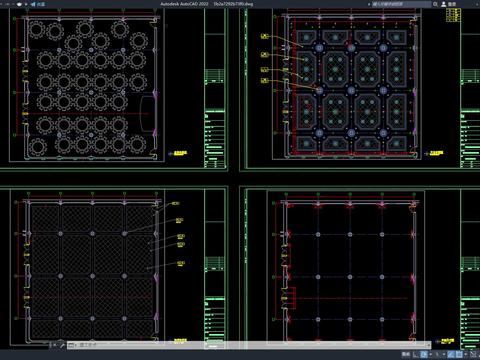Toggle the highlighted object snap tracking button
Screen dimensions: 480x360
coord(451,354)
